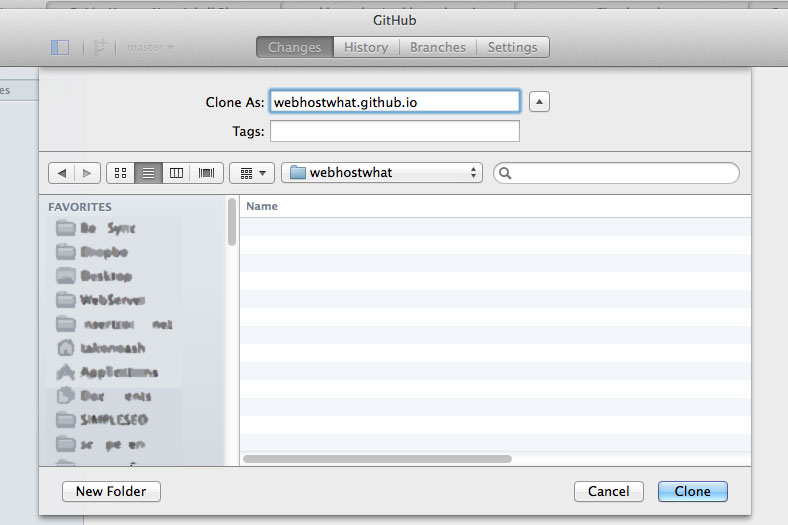Select the WebServer favorite folder
Screen dimensions: 788x525
click(101, 300)
